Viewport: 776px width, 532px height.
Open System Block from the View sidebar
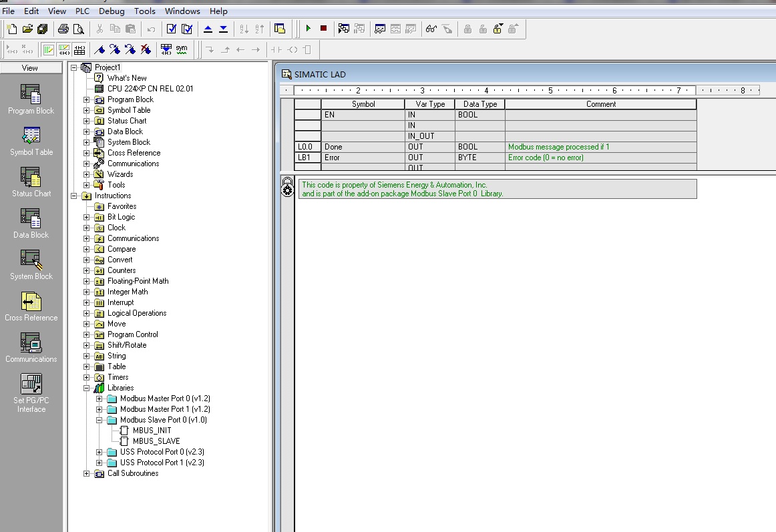[x=31, y=265]
